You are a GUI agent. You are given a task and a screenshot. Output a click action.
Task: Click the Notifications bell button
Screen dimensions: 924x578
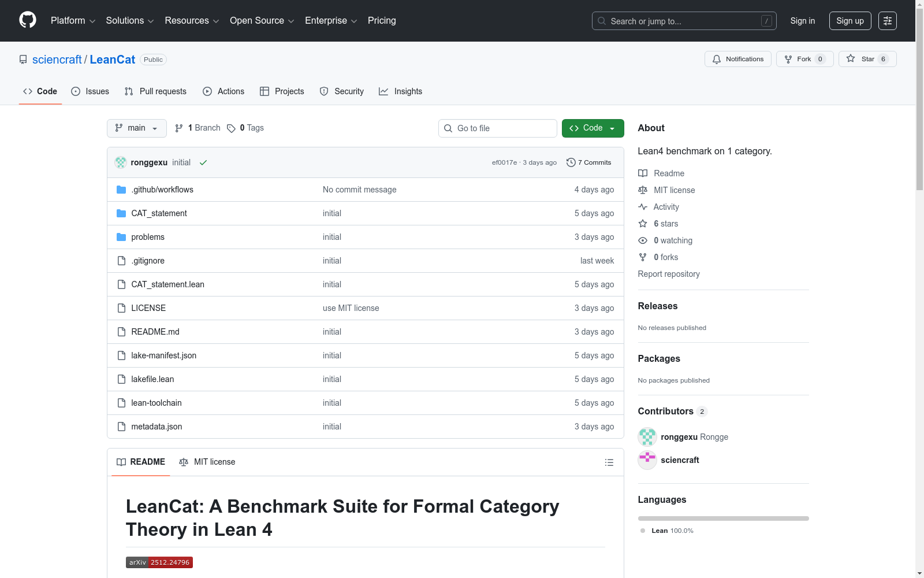[737, 59]
